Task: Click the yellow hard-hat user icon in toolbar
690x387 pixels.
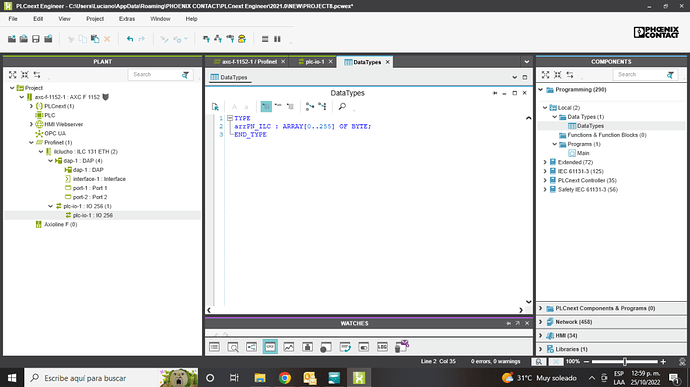Action: [x=242, y=39]
